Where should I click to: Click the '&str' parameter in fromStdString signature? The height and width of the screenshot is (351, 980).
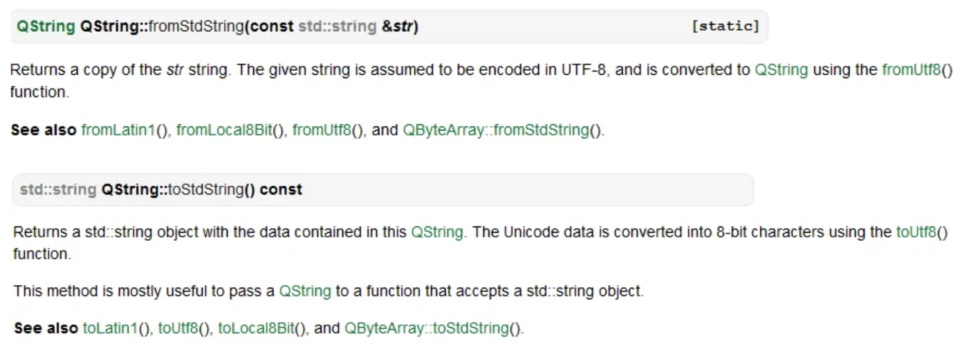pyautogui.click(x=398, y=27)
